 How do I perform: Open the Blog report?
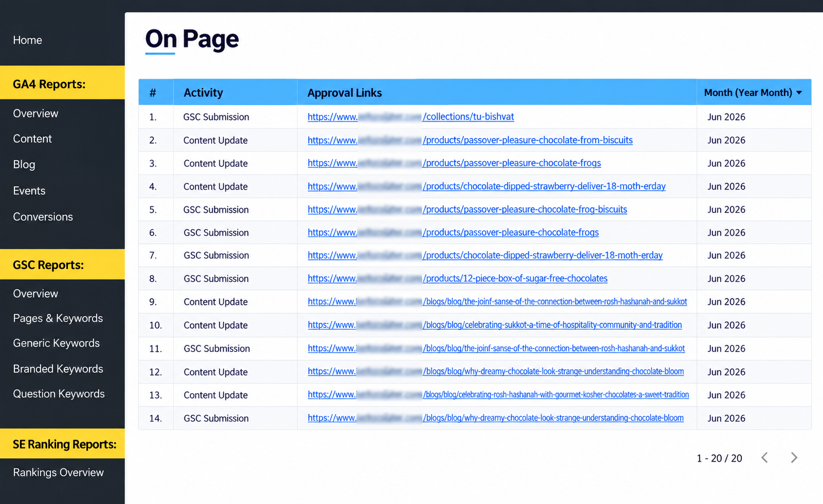point(24,164)
